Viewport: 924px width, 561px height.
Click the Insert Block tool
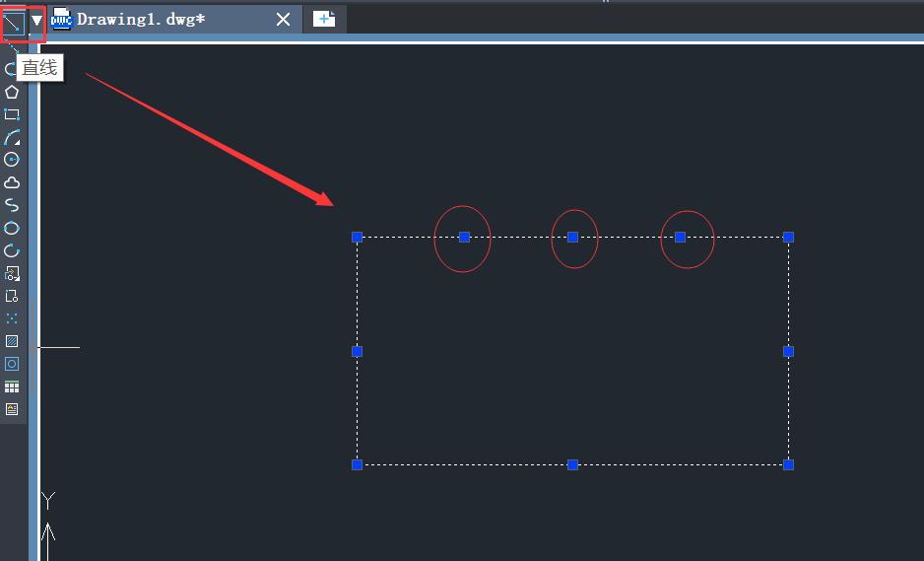[x=12, y=274]
